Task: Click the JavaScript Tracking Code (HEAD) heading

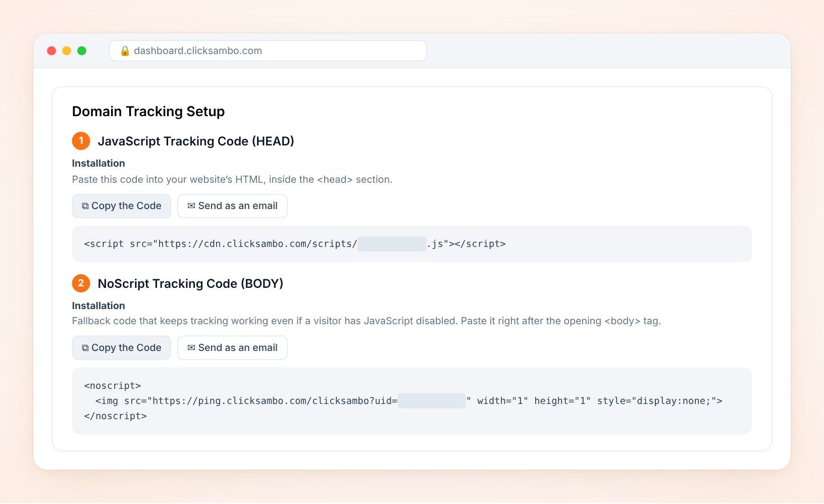Action: [196, 141]
